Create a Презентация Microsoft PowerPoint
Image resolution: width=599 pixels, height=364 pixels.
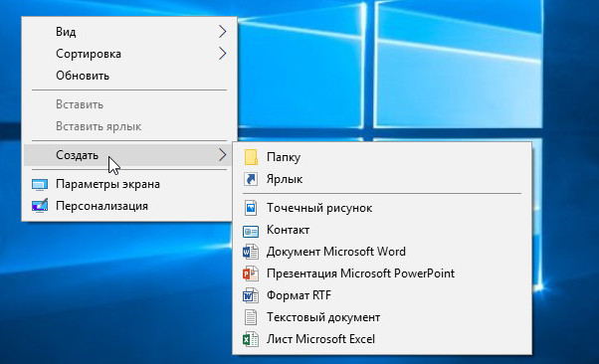coord(382,273)
